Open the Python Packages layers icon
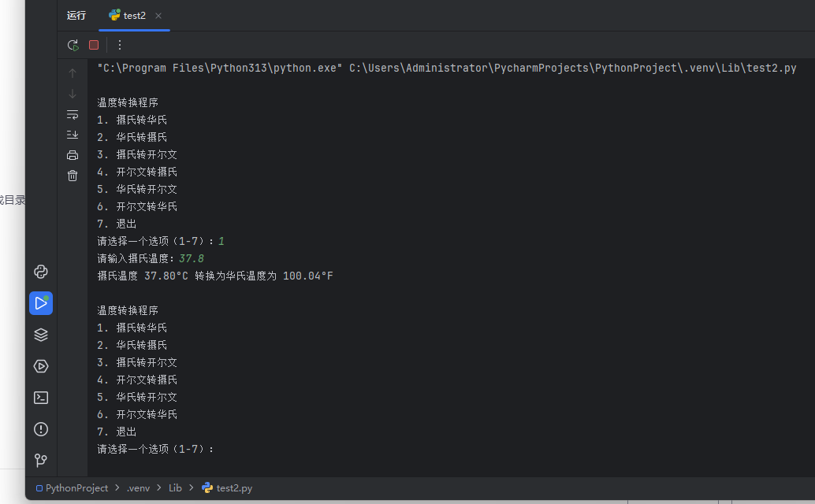815x504 pixels. click(40, 335)
